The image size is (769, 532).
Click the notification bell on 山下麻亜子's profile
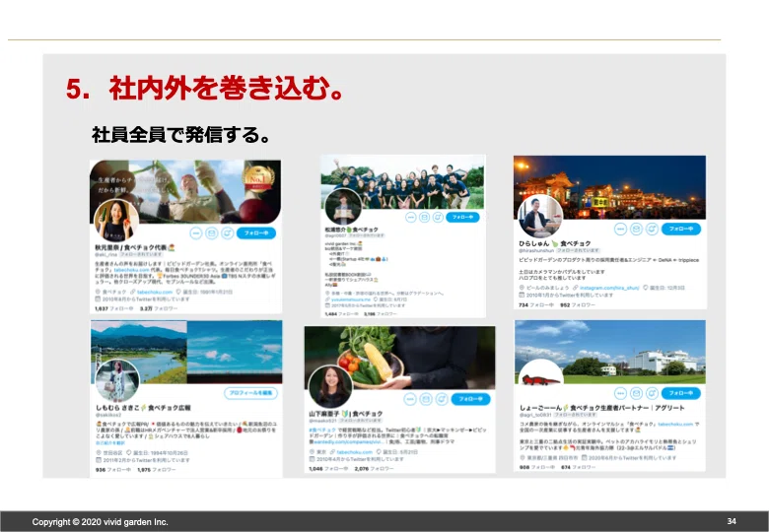tap(442, 399)
